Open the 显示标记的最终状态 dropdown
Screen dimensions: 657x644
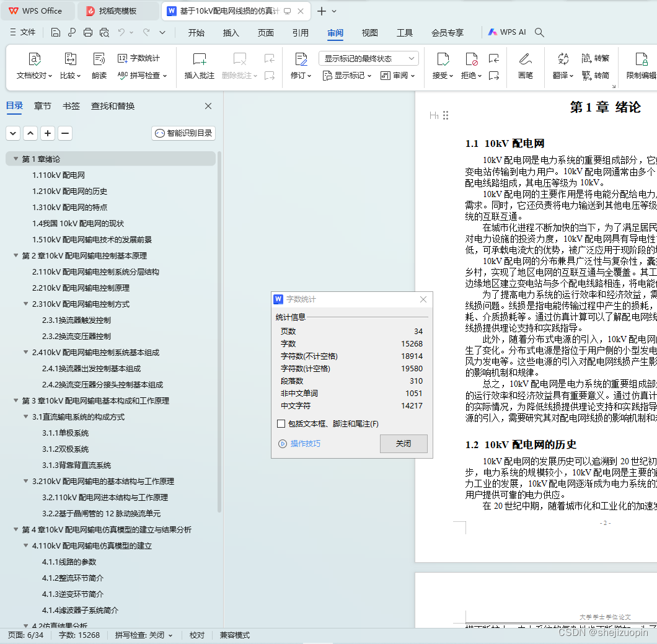click(x=368, y=57)
